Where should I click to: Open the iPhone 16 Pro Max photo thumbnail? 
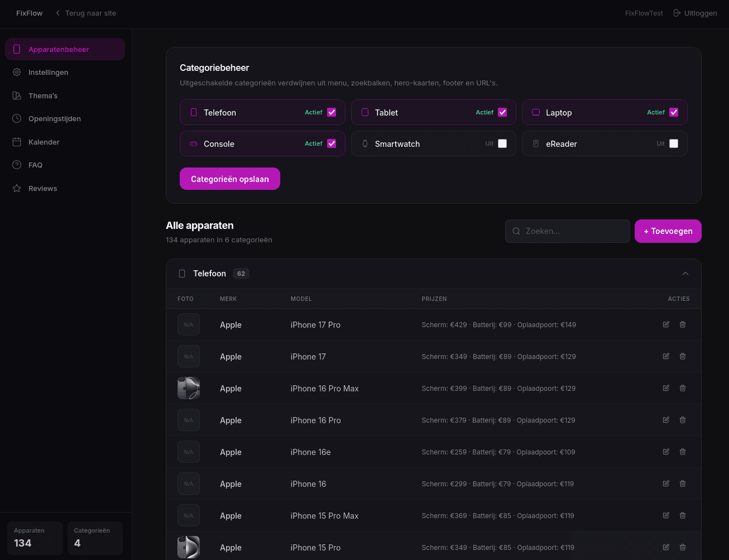[x=189, y=388]
